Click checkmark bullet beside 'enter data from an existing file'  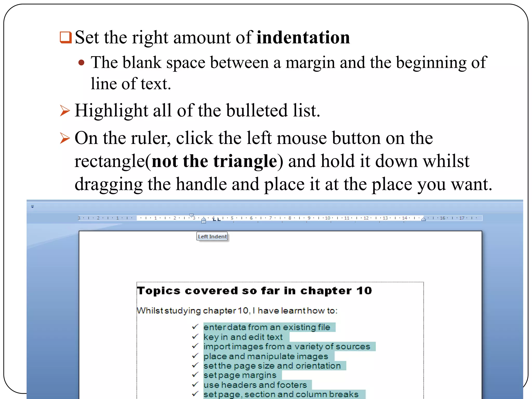[x=195, y=327]
